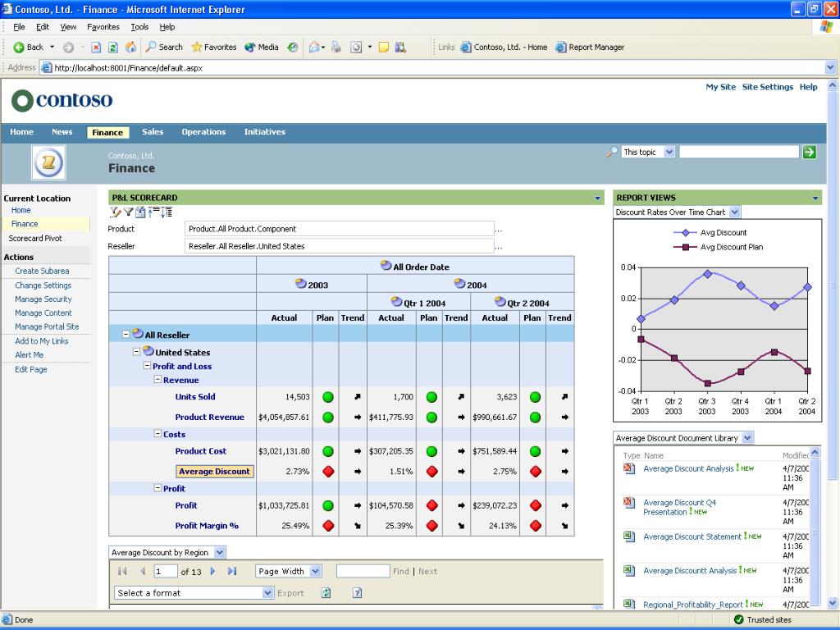Image resolution: width=840 pixels, height=630 pixels.
Task: Click the Mail envelope icon in the toolbar
Action: 314,47
